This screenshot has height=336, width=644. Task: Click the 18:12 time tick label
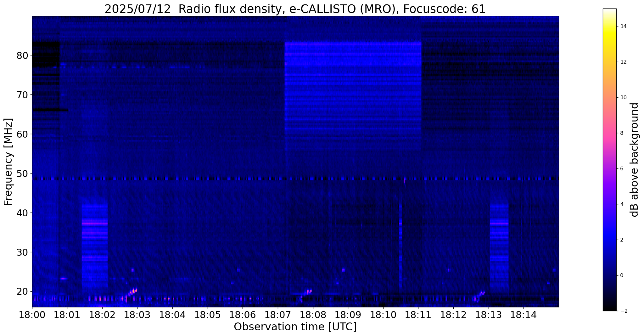tap(453, 315)
